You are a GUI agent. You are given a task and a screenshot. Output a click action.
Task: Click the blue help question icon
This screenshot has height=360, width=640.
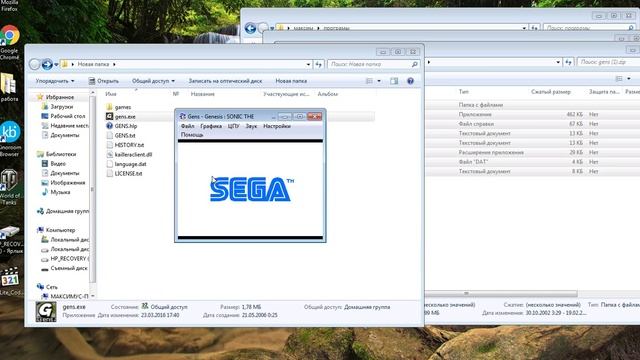pos(410,81)
